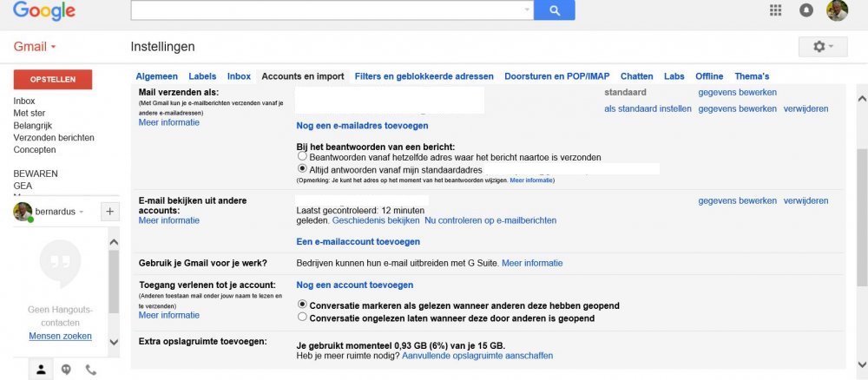Image resolution: width=868 pixels, height=380 pixels.
Task: Switch to the Labels settings tab
Action: coord(202,76)
